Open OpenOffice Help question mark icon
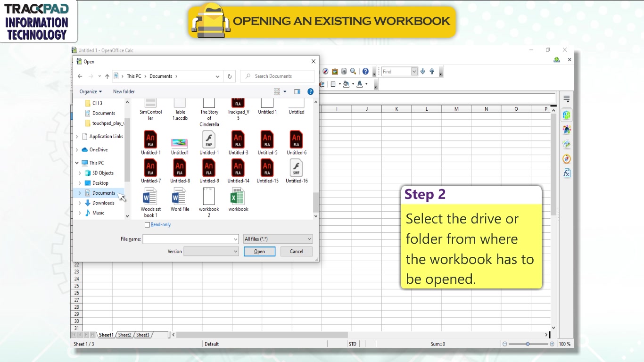Screen dimensions: 644x362 pos(365,72)
